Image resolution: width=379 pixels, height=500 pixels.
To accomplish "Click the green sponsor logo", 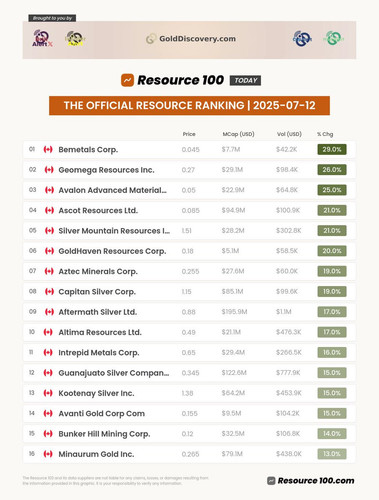I will 333,38.
